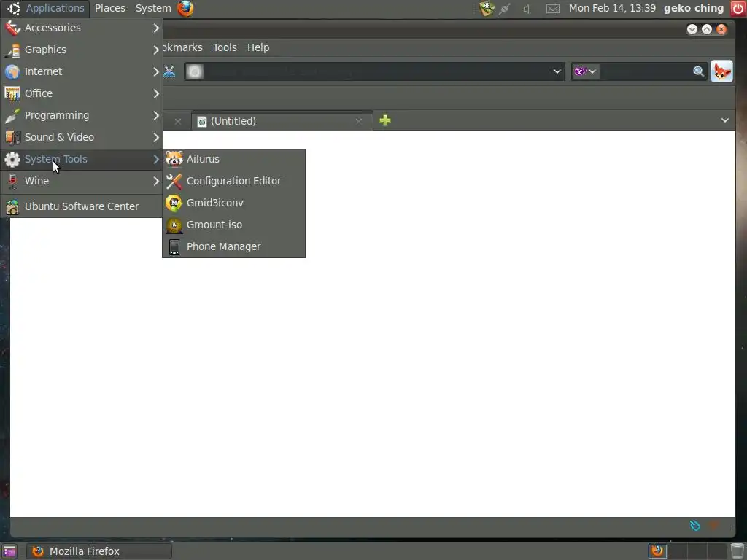747x560 pixels.
Task: Select the (Untitled) tab
Action: [x=282, y=121]
